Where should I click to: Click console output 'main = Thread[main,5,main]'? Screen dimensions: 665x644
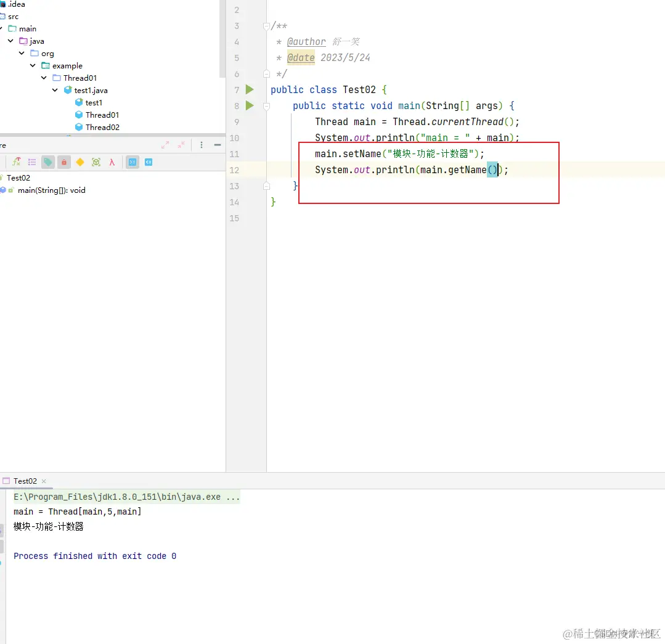coord(77,512)
